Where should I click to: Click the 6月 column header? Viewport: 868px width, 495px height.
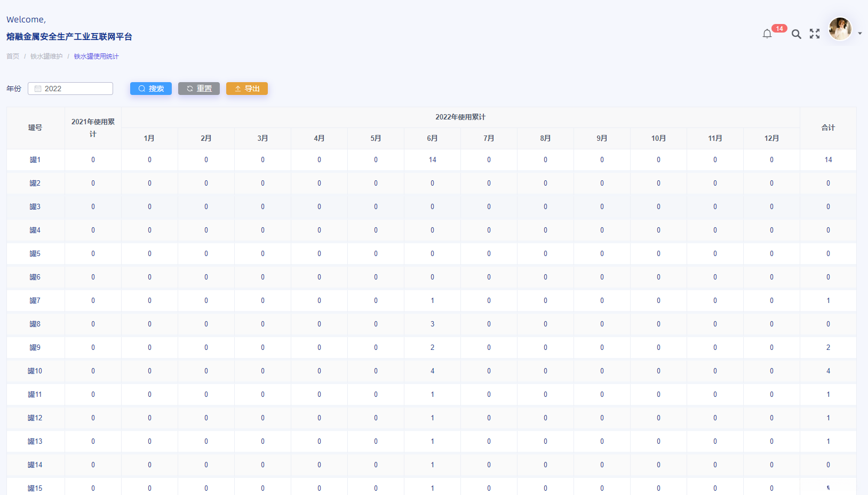(432, 139)
